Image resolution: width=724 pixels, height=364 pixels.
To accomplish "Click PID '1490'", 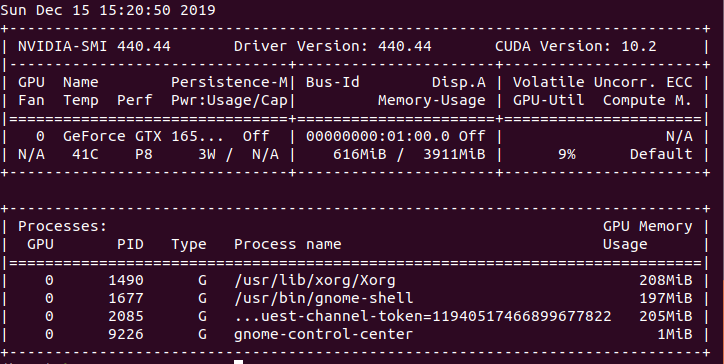I will (126, 280).
